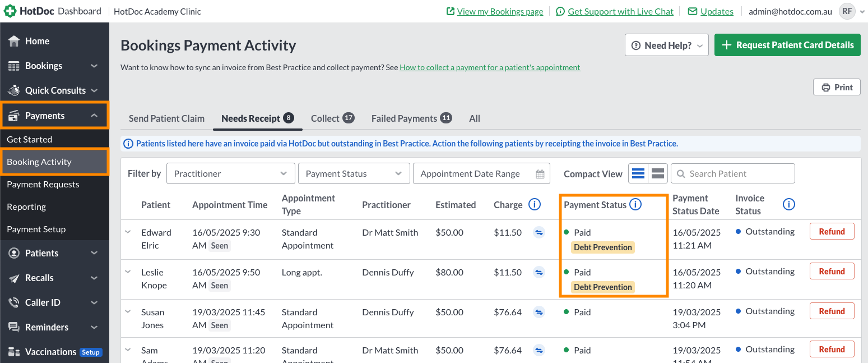
Task: Expand the Patients sidebar menu chevron
Action: [x=94, y=253]
